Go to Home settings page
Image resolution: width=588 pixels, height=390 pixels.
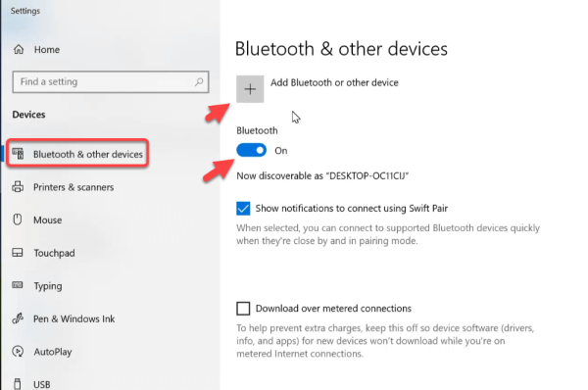click(47, 50)
